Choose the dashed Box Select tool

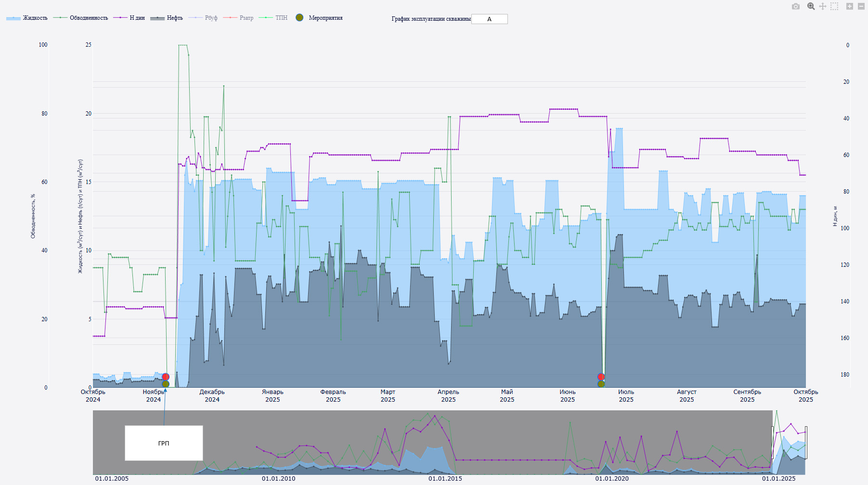(x=834, y=6)
